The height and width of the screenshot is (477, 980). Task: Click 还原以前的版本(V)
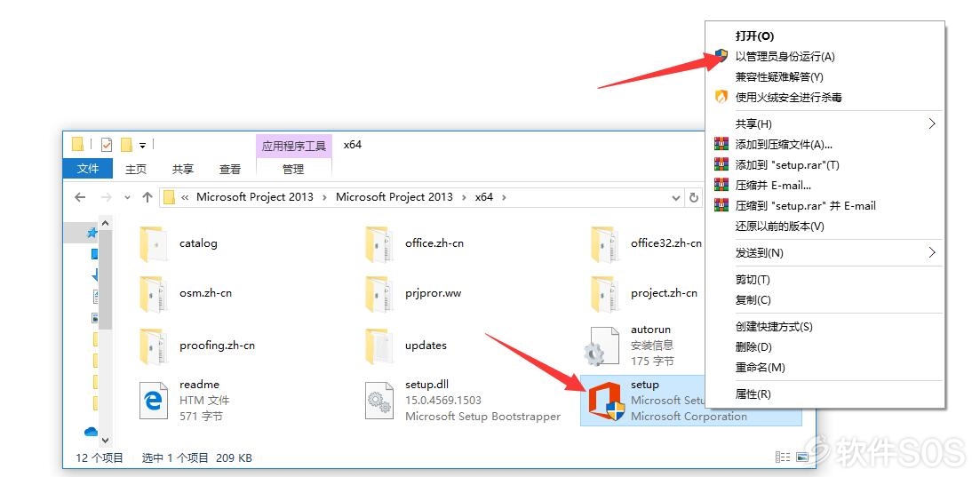(x=825, y=227)
